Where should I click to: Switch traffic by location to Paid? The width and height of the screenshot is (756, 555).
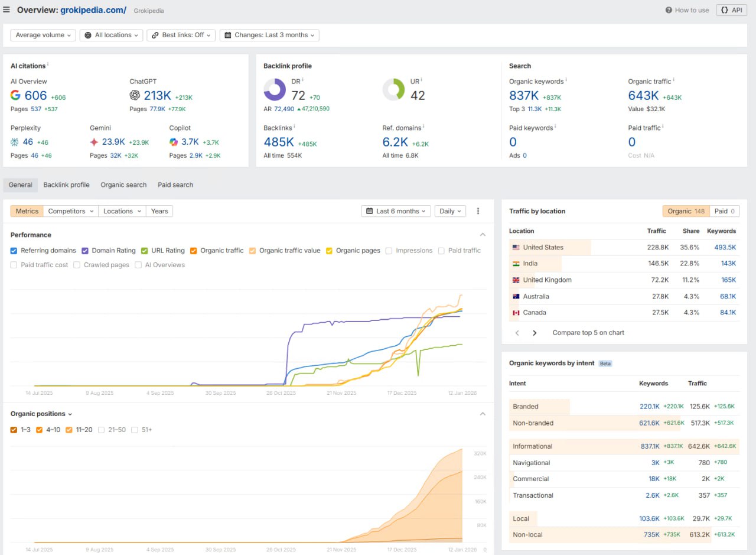(725, 211)
